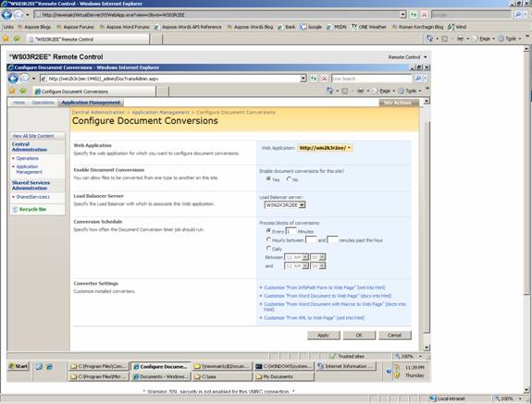Click Internet Explorer quick launch icon
The height and width of the screenshot is (404, 532).
point(50,366)
